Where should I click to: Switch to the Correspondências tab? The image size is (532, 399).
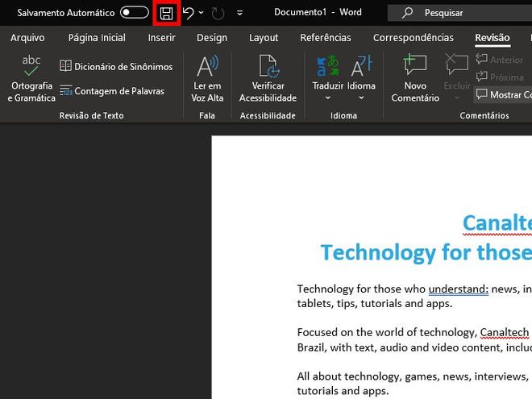(414, 37)
